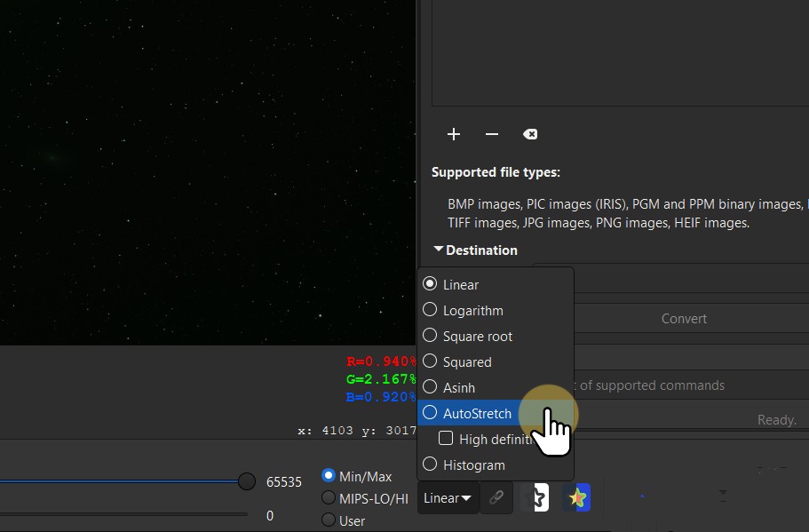The image size is (809, 532).
Task: Close the Linear display mode dropdown
Action: click(448, 498)
